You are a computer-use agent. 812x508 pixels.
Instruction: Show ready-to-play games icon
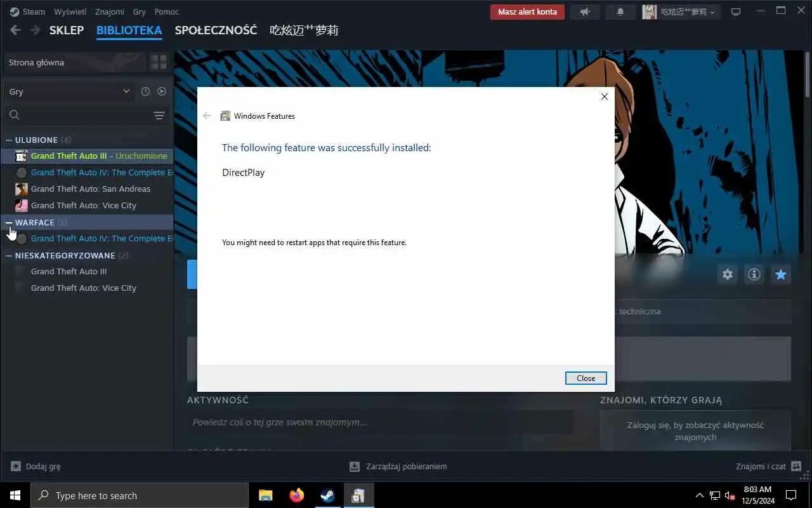(x=162, y=91)
